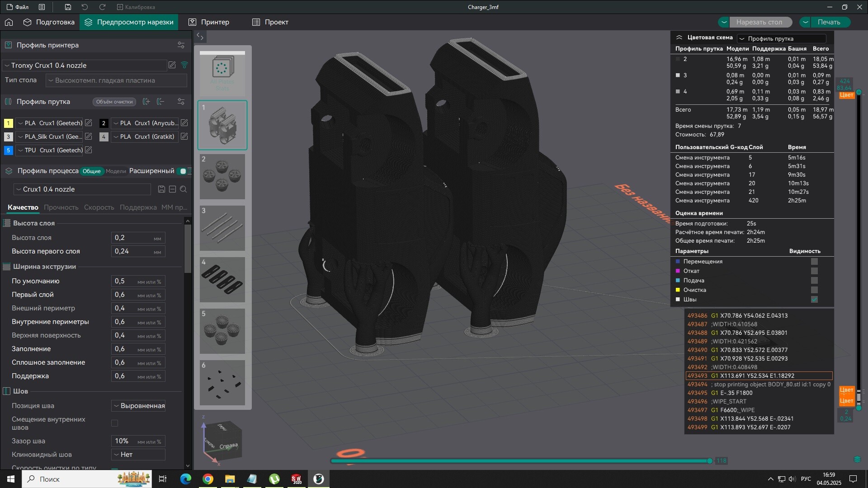The width and height of the screenshot is (868, 488).
Task: Click Объём очистки button
Action: coord(114,102)
